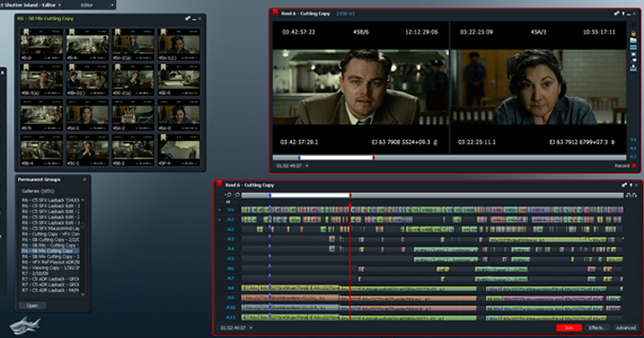644x338 pixels.
Task: Select the 45E-5 clip thumbnail in the bin
Action: (179, 79)
